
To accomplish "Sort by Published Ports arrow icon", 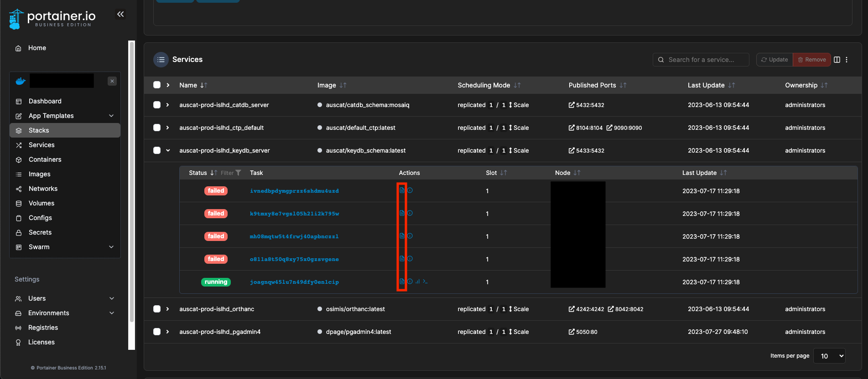I will click(x=623, y=85).
